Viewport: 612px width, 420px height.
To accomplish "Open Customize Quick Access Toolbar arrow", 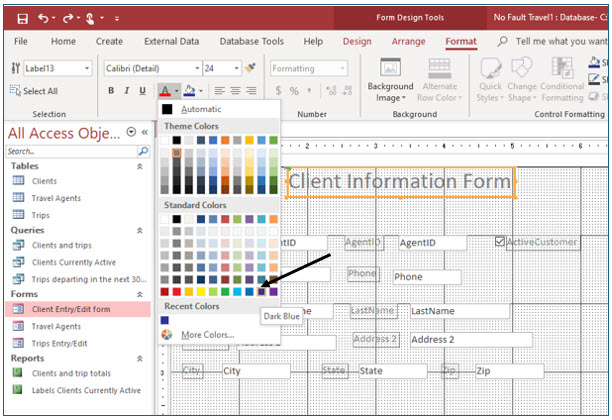I will pyautogui.click(x=117, y=18).
